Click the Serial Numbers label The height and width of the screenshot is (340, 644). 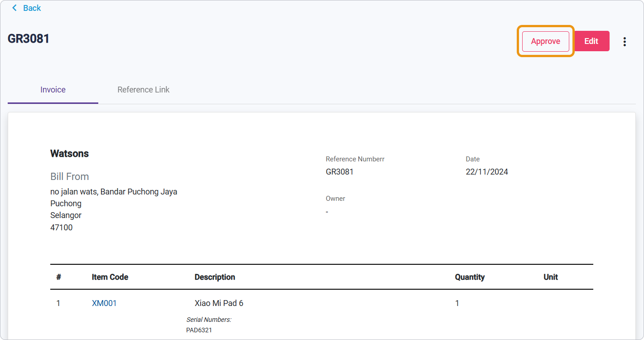(209, 320)
